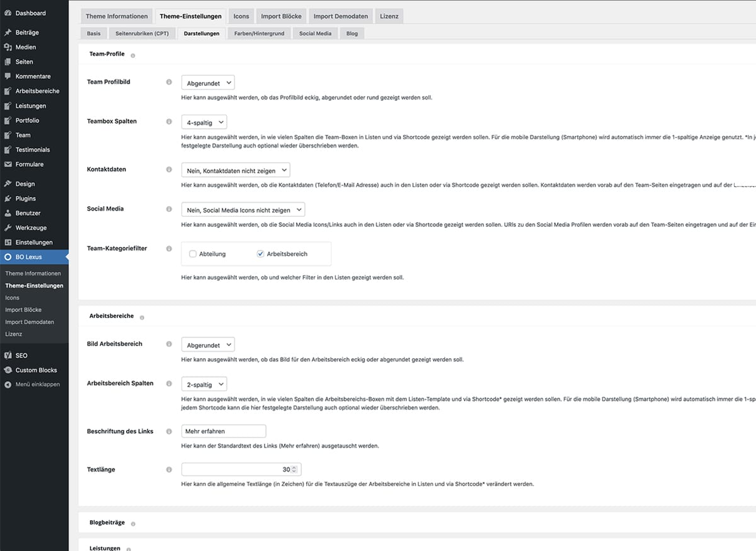The height and width of the screenshot is (551, 756).
Task: Click the Dashboard icon in sidebar
Action: (8, 13)
